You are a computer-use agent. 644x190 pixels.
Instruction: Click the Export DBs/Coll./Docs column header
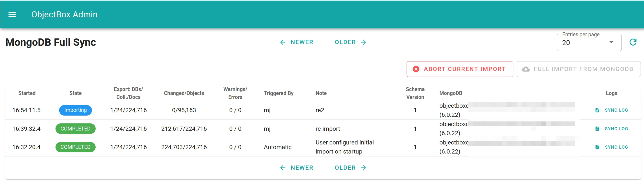pos(129,93)
